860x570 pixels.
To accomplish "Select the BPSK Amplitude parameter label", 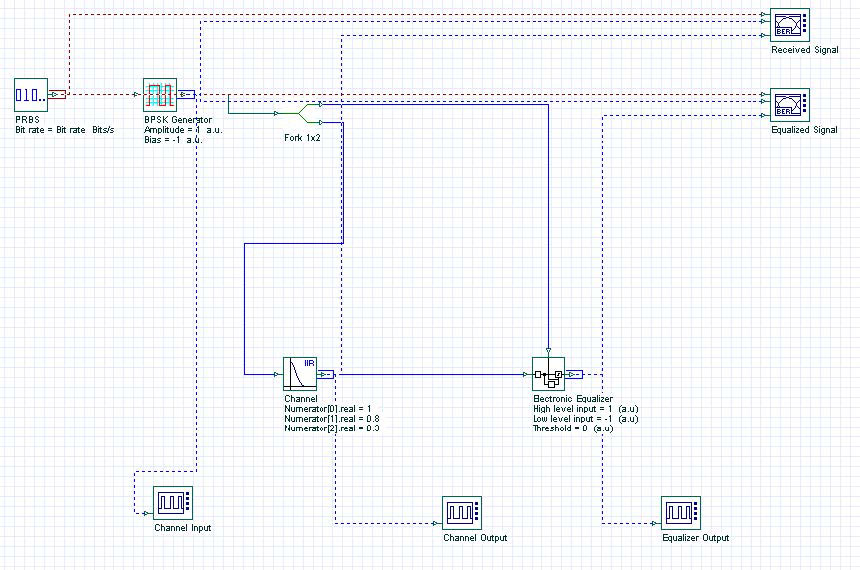I will click(x=183, y=130).
